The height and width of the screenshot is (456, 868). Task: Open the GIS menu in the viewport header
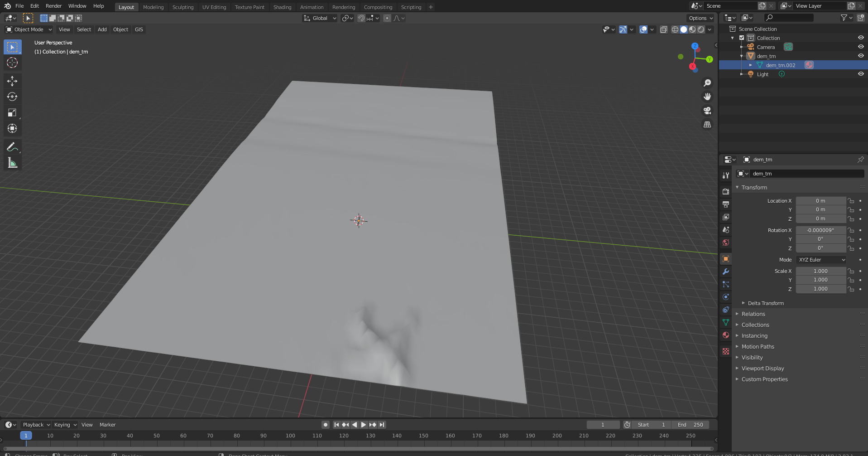coord(139,29)
